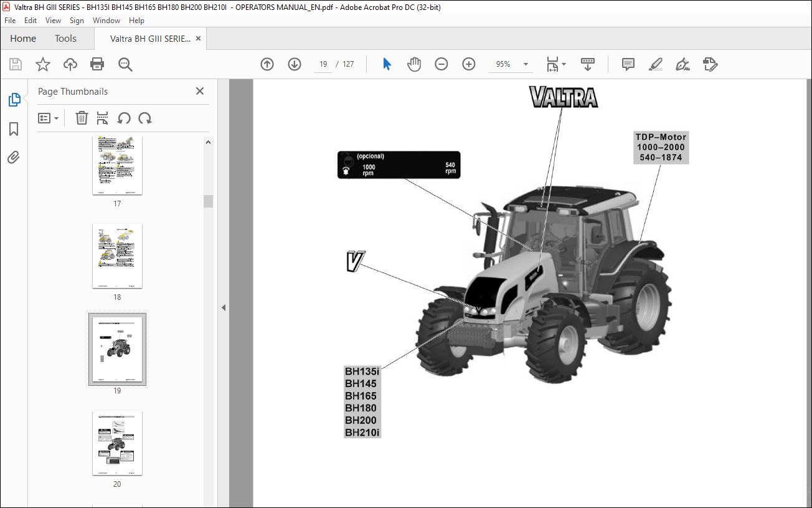The image size is (812, 508).
Task: Collapse the navigation pane arrow
Action: tap(224, 307)
